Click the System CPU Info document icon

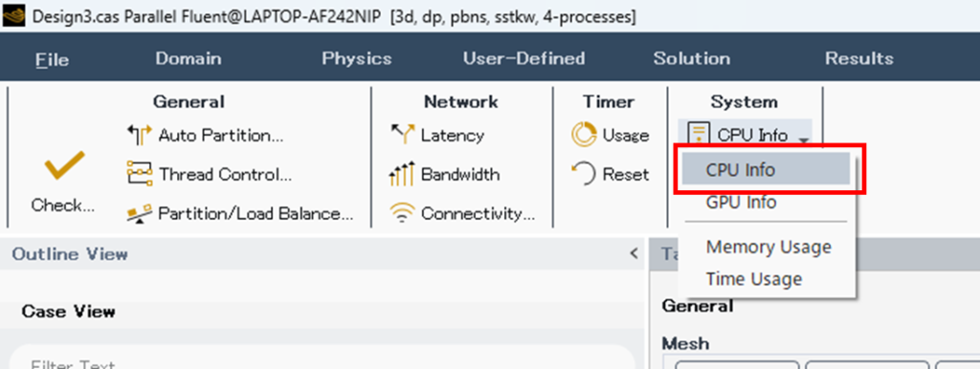point(700,134)
